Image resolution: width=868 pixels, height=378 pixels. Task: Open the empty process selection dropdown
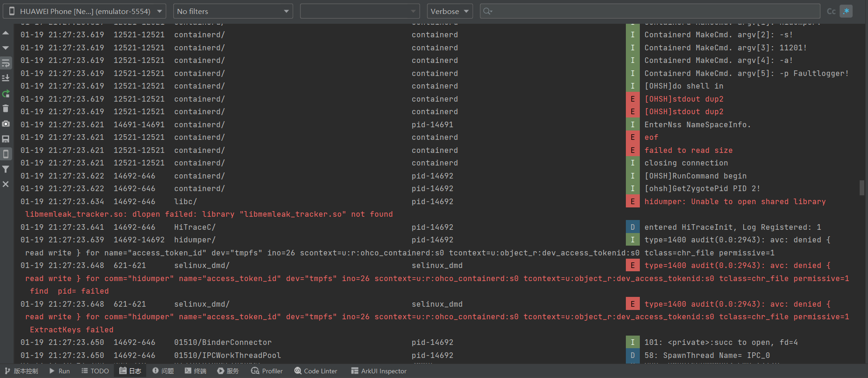[360, 11]
